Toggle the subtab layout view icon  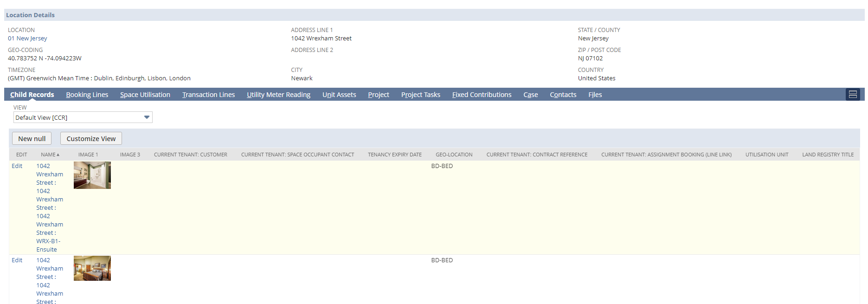coord(852,95)
